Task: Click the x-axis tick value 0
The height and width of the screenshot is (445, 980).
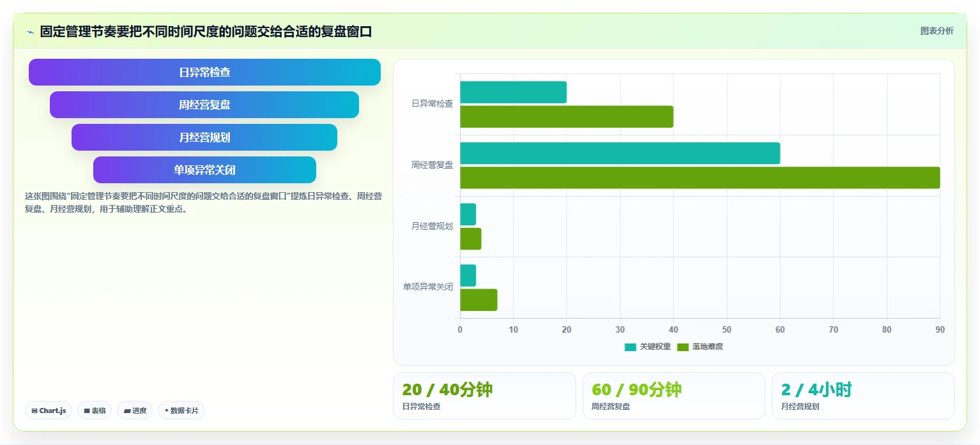Action: coord(460,329)
